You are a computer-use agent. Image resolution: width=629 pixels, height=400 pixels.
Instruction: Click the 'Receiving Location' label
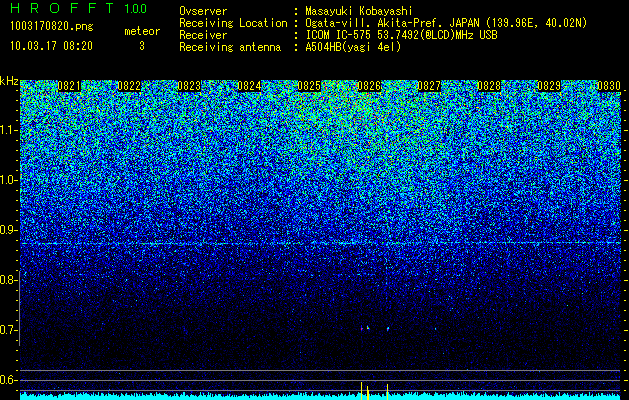pos(233,23)
